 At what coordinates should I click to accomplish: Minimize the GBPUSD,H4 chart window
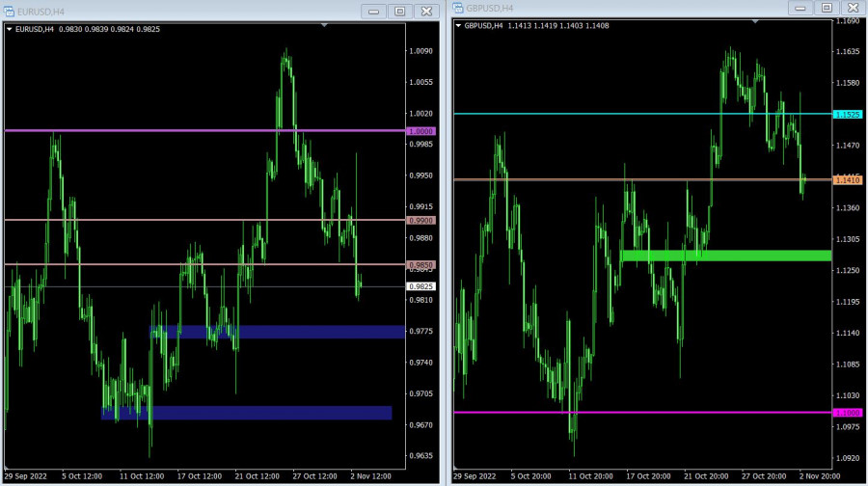pyautogui.click(x=800, y=8)
